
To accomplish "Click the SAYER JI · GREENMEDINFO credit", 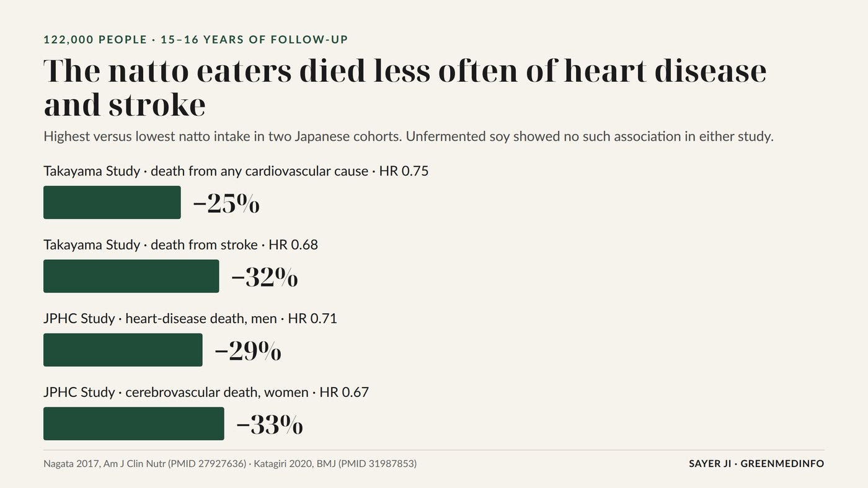I will coord(756,464).
